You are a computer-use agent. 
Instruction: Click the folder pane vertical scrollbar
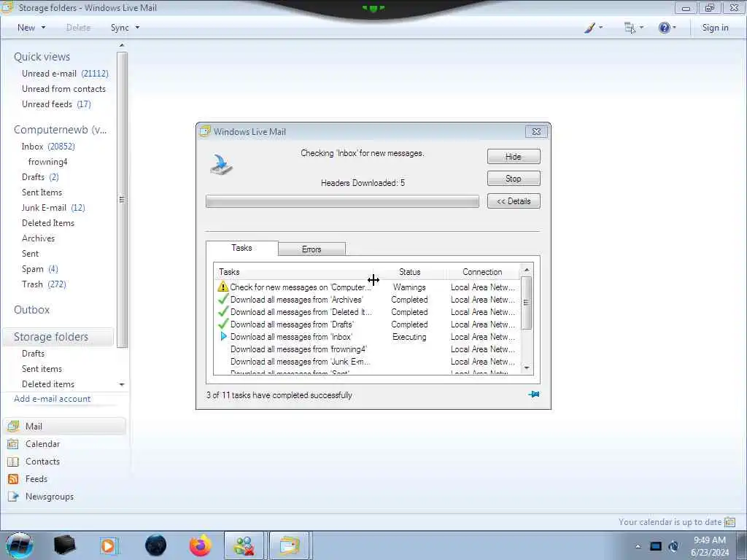122,200
